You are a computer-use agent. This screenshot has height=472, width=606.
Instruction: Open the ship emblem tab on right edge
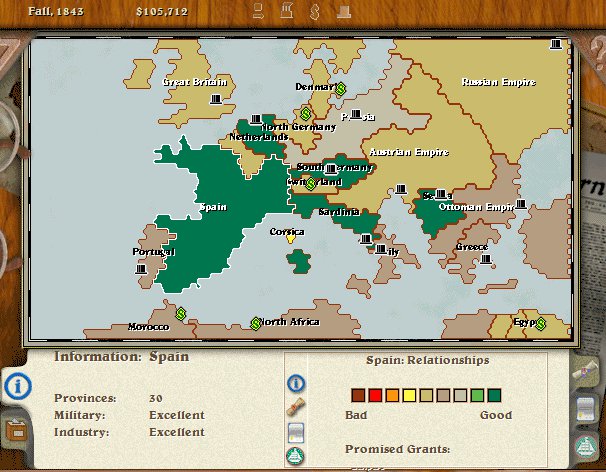coord(586,446)
